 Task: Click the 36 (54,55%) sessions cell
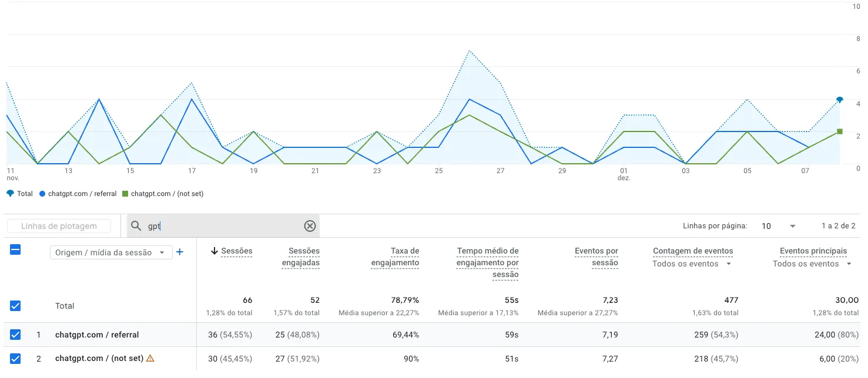point(230,335)
